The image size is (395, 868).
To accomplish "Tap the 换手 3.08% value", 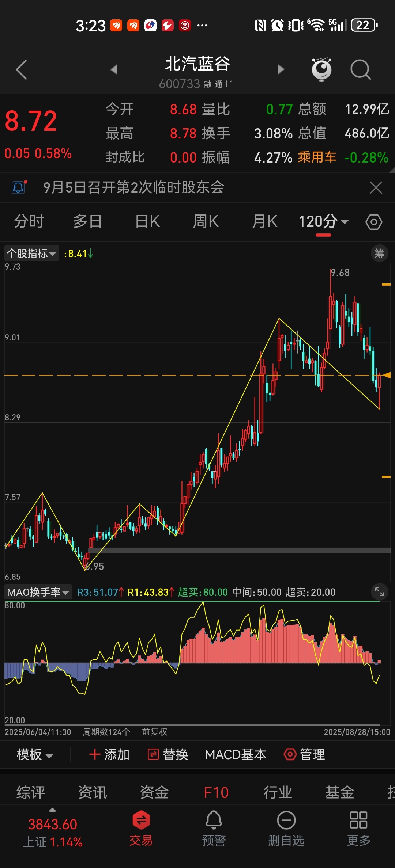I will coord(273,133).
